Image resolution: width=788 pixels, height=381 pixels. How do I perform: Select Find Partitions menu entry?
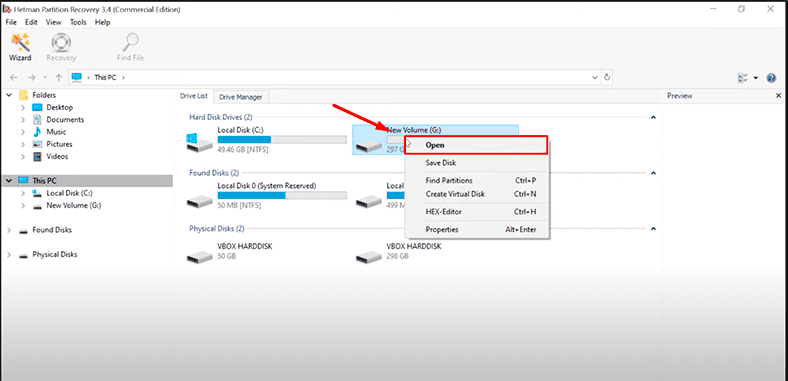coord(476,180)
